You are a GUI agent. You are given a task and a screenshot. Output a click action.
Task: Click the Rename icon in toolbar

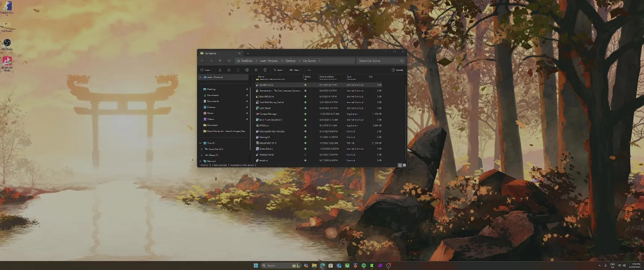click(x=247, y=70)
